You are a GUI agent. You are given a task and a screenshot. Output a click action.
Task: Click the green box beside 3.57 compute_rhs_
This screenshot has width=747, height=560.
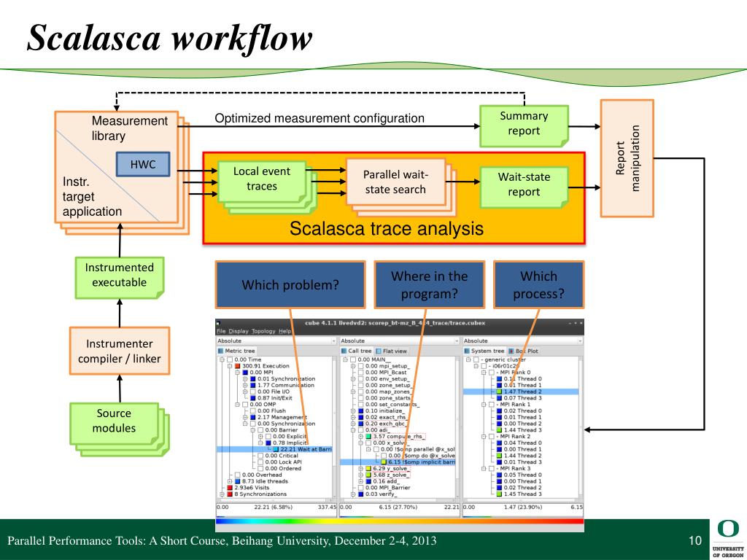[x=368, y=436]
